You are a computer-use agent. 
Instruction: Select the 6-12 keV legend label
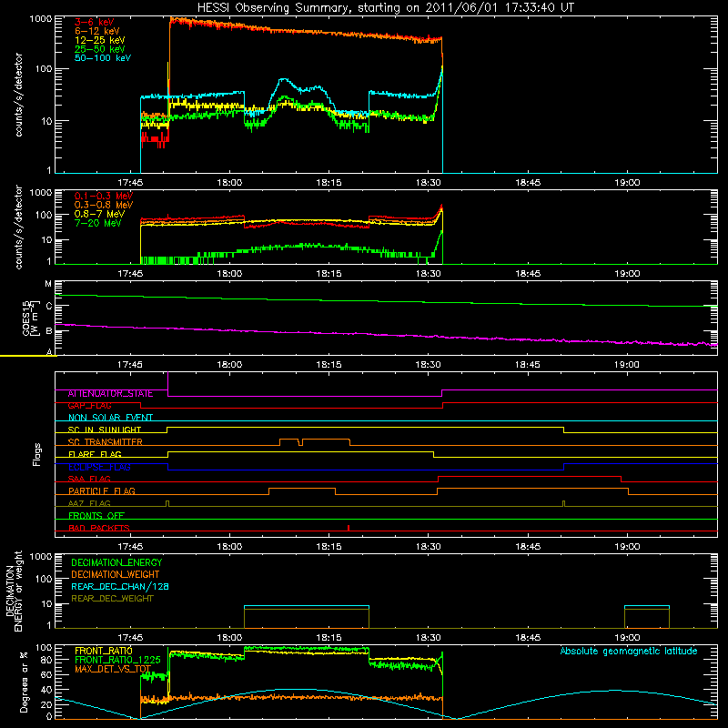(x=97, y=31)
